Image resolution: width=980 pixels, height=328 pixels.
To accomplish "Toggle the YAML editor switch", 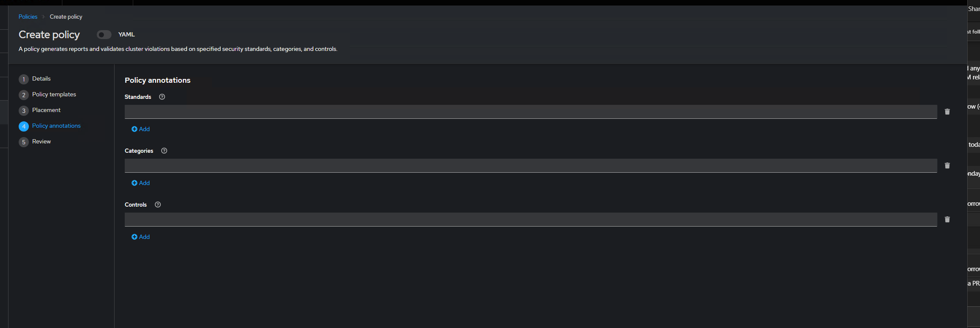I will 104,35.
